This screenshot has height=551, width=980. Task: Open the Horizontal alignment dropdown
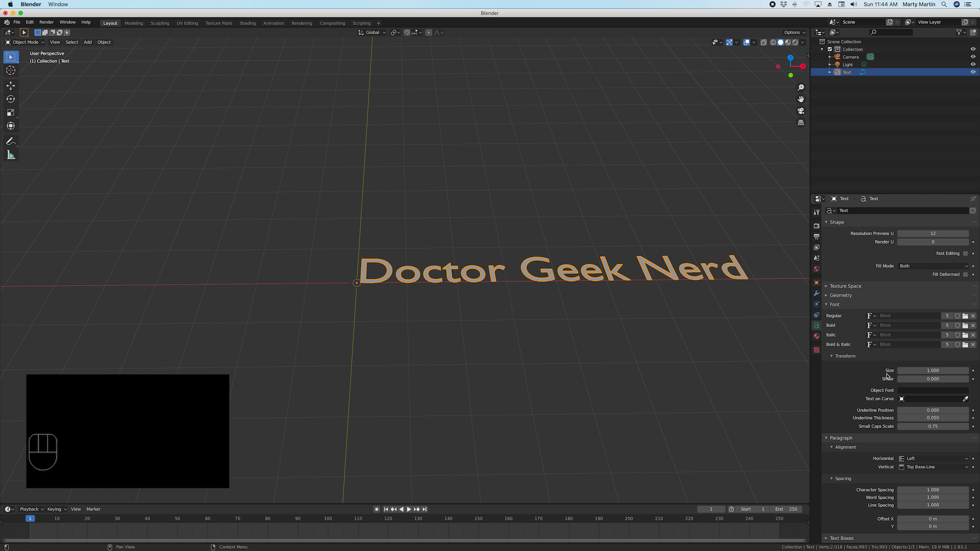tap(934, 458)
